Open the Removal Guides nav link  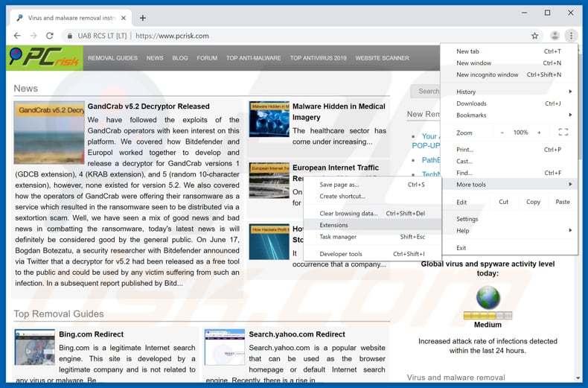tap(112, 58)
